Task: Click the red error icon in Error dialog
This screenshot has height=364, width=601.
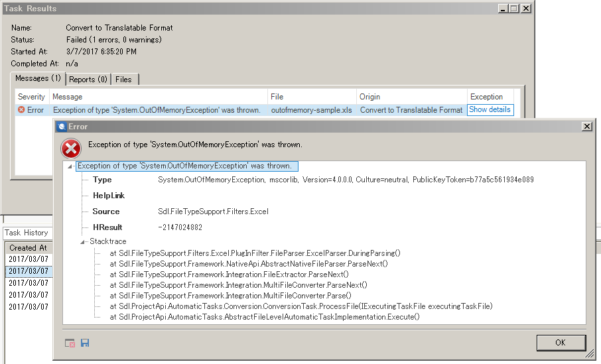Action: 71,149
